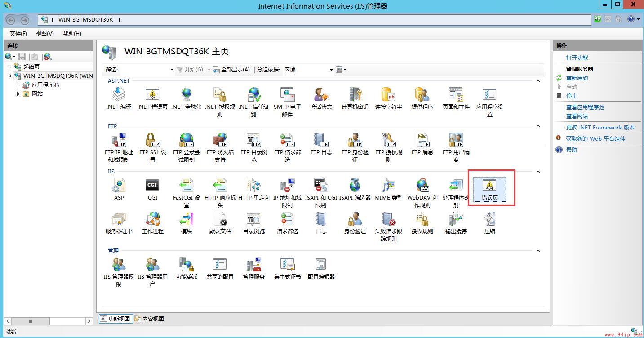Open the 帮助(H) menu
Image resolution: width=644 pixels, height=338 pixels.
(72, 34)
